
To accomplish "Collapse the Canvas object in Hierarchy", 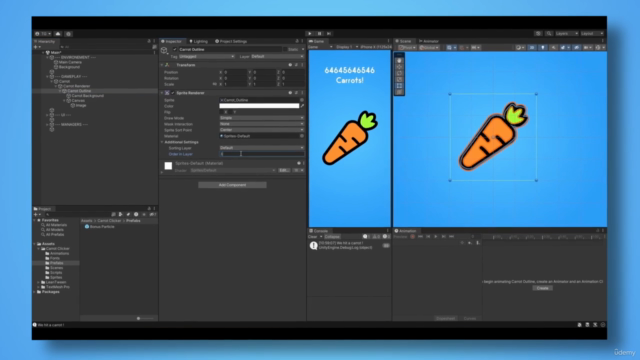I will pos(64,100).
